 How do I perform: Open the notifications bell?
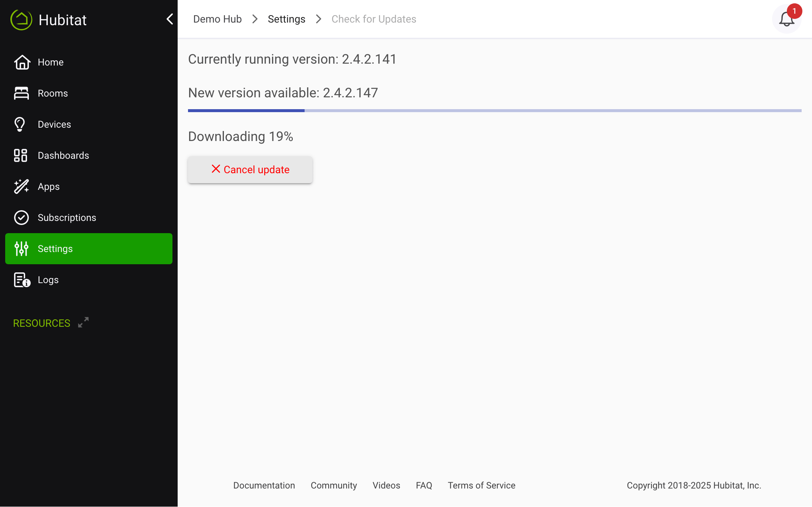[786, 19]
